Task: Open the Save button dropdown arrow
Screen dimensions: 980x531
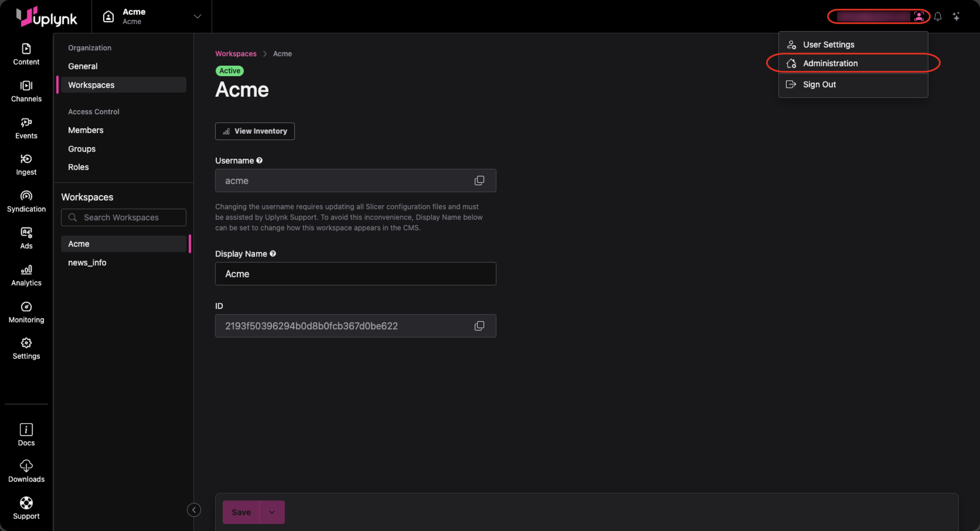Action: pyautogui.click(x=272, y=512)
